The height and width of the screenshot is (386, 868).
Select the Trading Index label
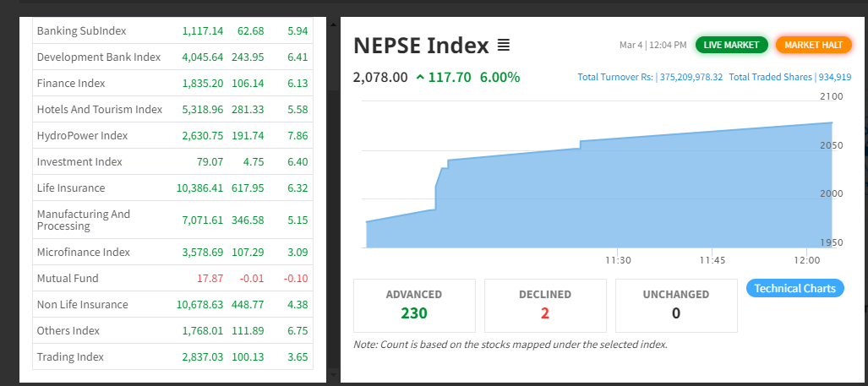click(70, 357)
